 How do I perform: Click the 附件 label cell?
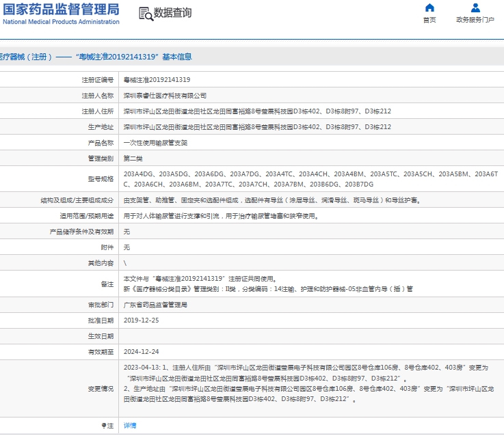(59, 247)
